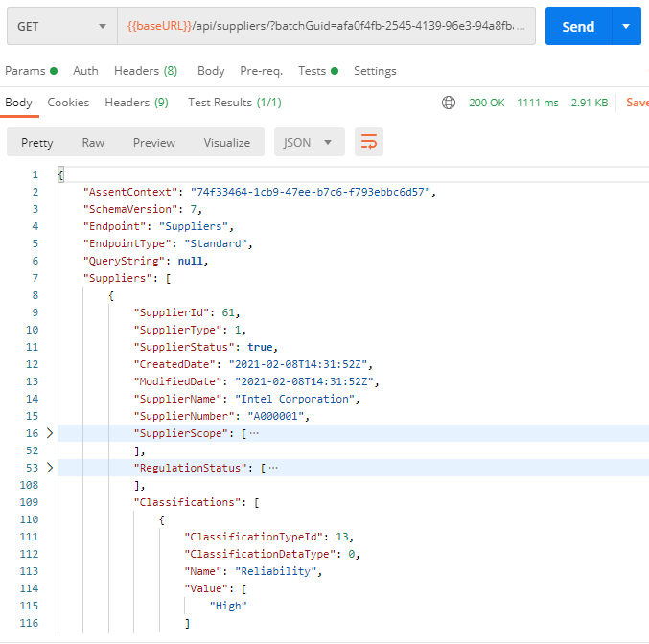Image resolution: width=649 pixels, height=644 pixels.
Task: Click the request URL field
Action: (x=326, y=26)
